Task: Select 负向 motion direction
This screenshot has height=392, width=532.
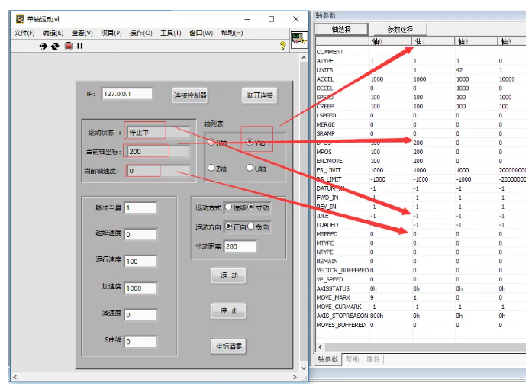Action: click(x=250, y=227)
